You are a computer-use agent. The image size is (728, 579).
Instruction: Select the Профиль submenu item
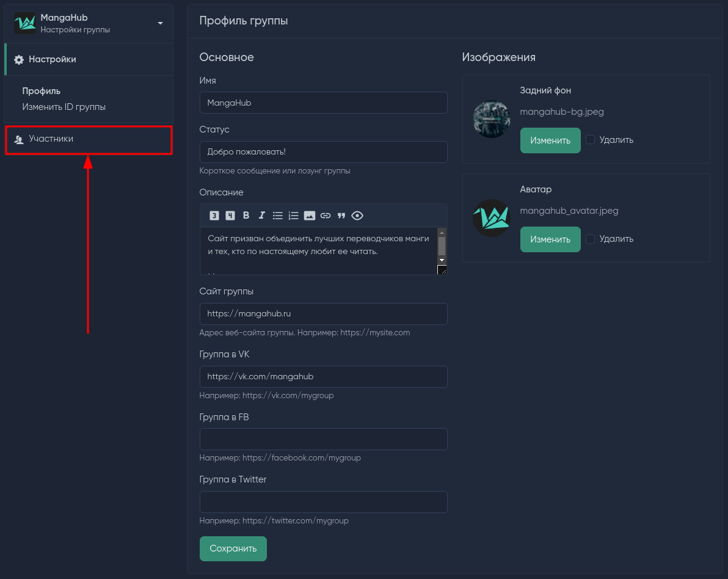pos(42,91)
